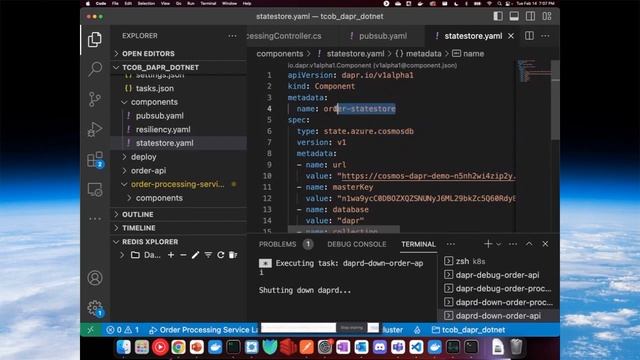Select dapr-debug-order-api terminal
The image size is (640, 360).
coord(498,275)
